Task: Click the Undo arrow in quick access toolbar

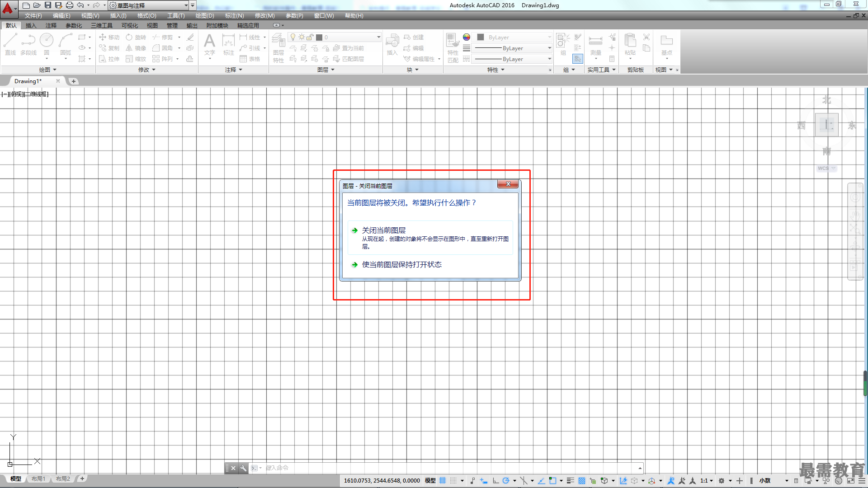Action: coord(80,5)
